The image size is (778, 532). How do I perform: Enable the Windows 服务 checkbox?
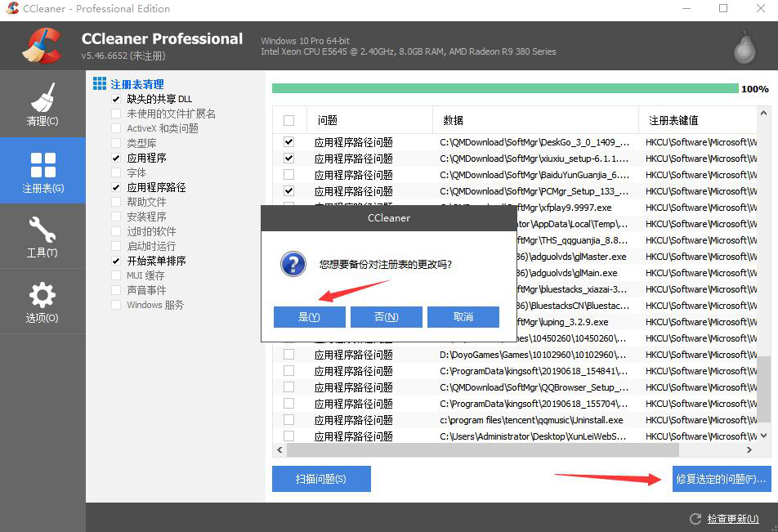pyautogui.click(x=115, y=304)
